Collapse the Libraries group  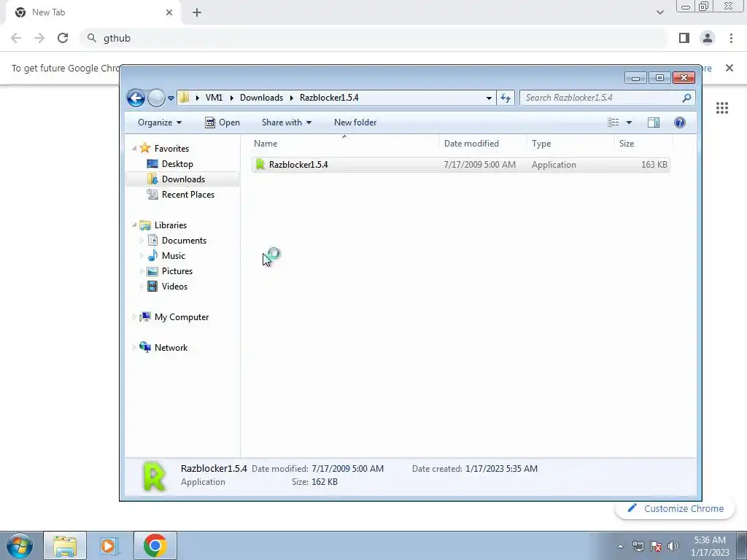pyautogui.click(x=134, y=225)
